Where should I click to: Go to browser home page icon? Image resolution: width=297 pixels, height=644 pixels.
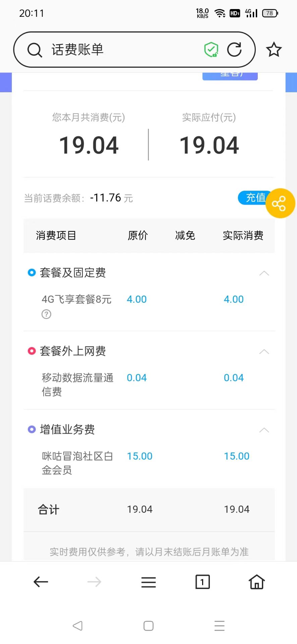point(257,582)
